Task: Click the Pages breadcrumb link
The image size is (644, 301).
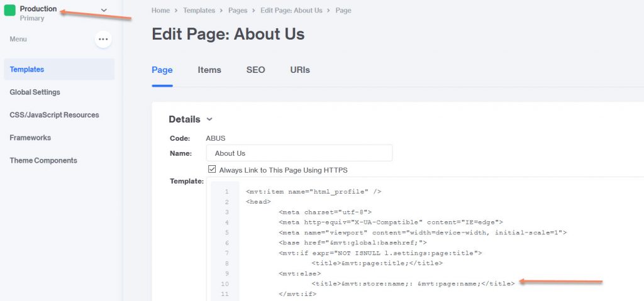Action: coord(238,10)
